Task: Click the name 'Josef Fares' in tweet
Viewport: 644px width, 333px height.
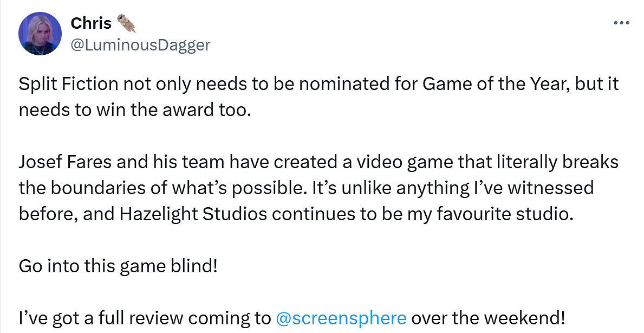Action: pos(69,162)
